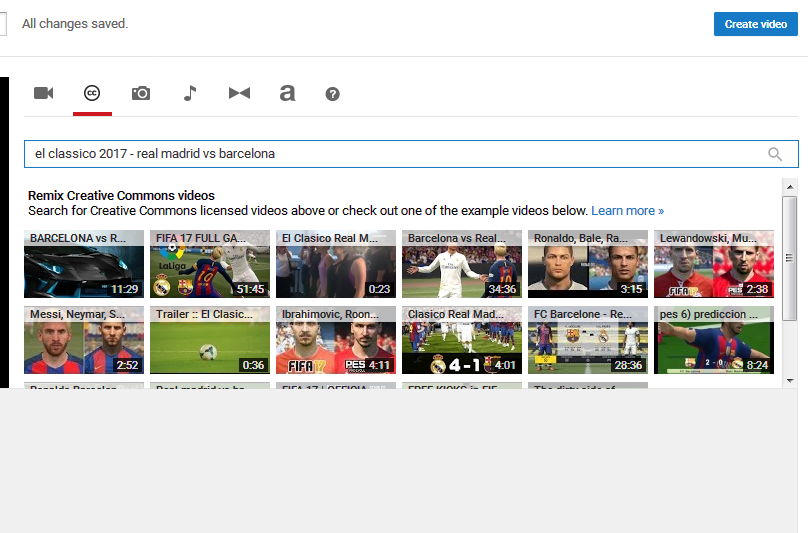Screen dimensions: 808x533
Task: Click the 'All changes saved.' status text
Action: 75,24
